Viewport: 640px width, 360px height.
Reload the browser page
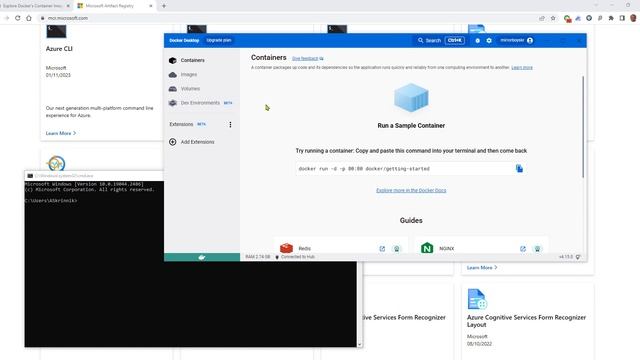point(18,18)
